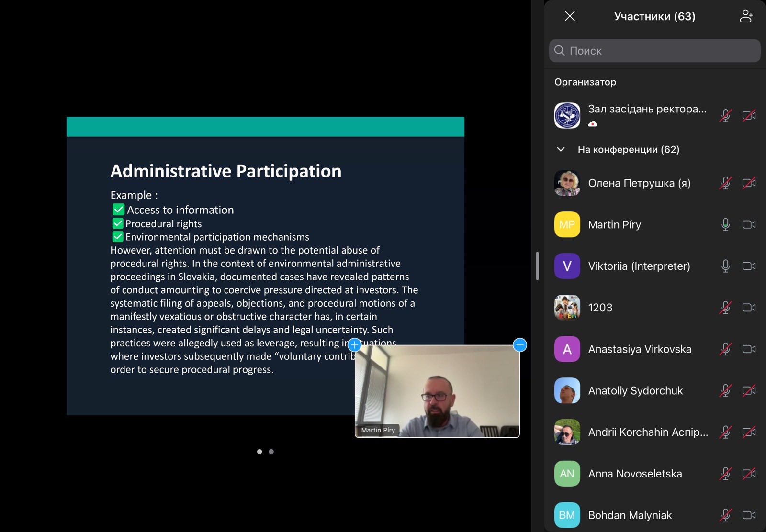Click the participant search field
The image size is (766, 532).
(x=654, y=51)
